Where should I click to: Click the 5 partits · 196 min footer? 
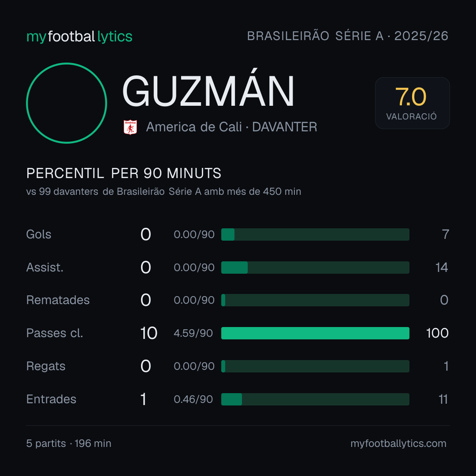(x=69, y=443)
